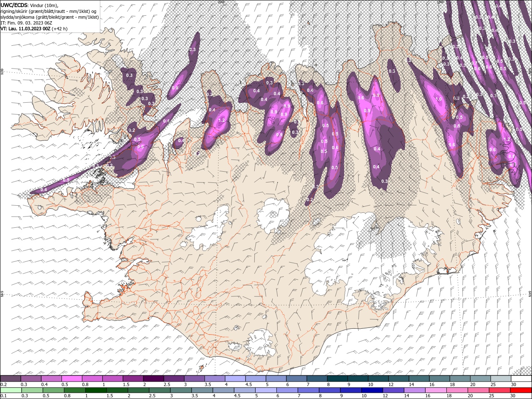Click the 'Vindur (10m)' label
Viewport: 532px width, 399px height.
[x=44, y=5]
